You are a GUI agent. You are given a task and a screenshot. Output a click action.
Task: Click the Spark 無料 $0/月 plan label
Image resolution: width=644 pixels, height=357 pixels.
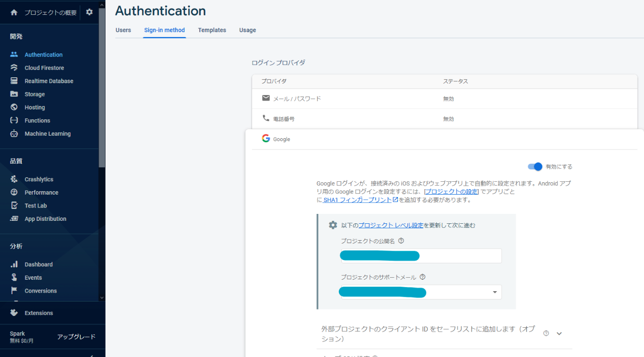pyautogui.click(x=21, y=337)
